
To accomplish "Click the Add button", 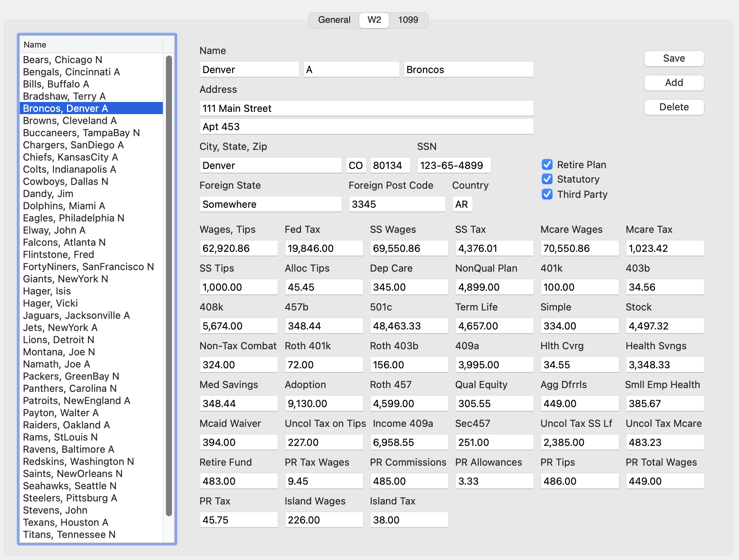I will pos(674,83).
